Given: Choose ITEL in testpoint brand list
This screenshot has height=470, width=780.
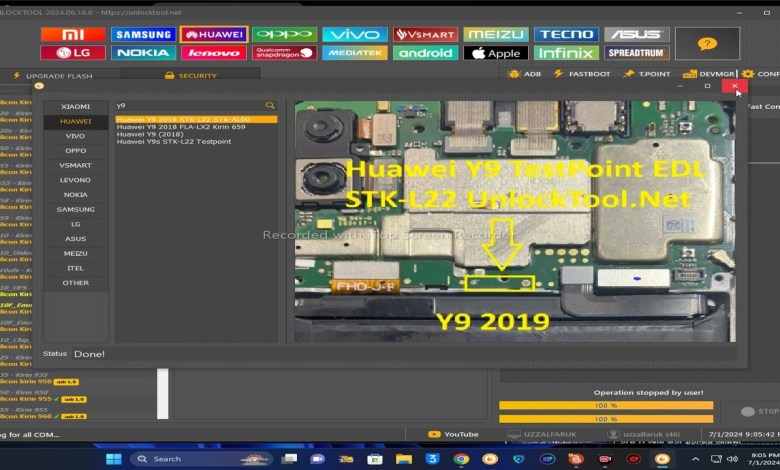Looking at the screenshot, I should [x=76, y=268].
